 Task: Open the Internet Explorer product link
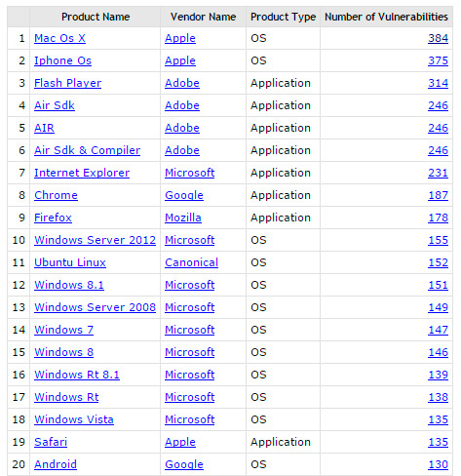82,173
